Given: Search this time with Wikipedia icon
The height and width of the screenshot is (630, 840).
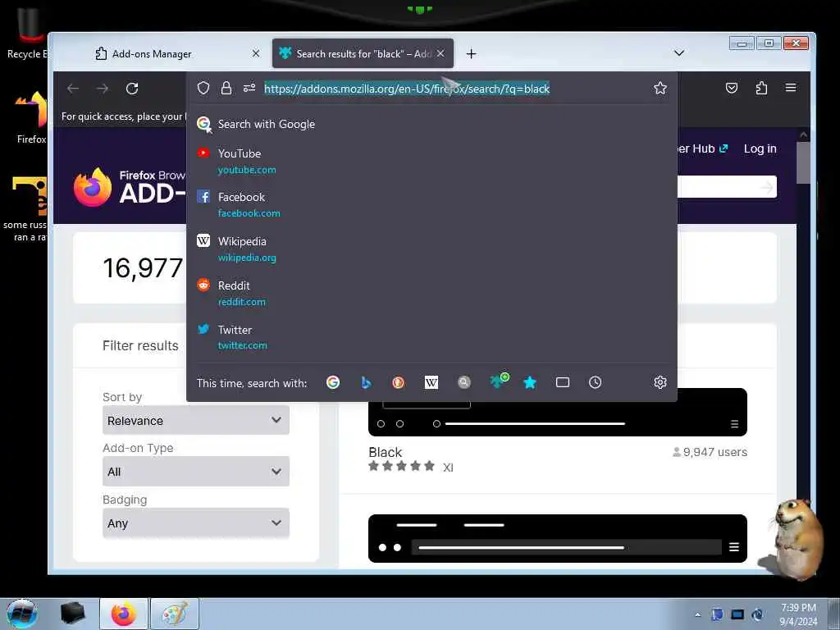Looking at the screenshot, I should tap(431, 382).
